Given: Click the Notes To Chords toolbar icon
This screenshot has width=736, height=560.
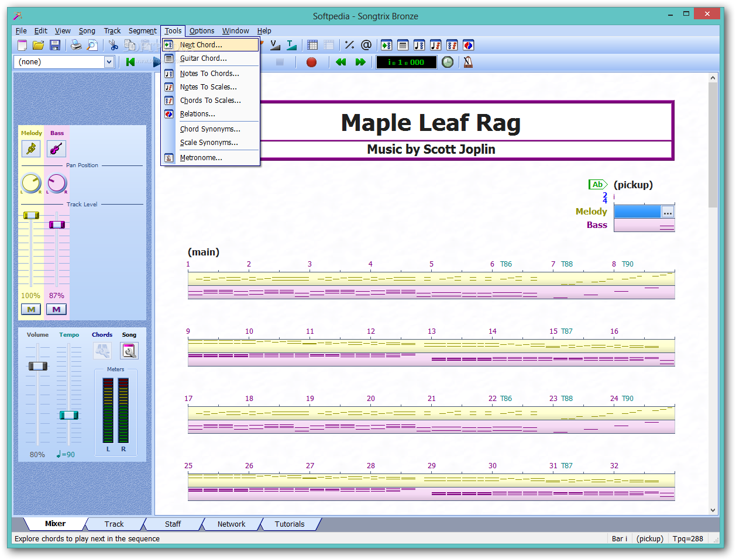Looking at the screenshot, I should coord(419,45).
